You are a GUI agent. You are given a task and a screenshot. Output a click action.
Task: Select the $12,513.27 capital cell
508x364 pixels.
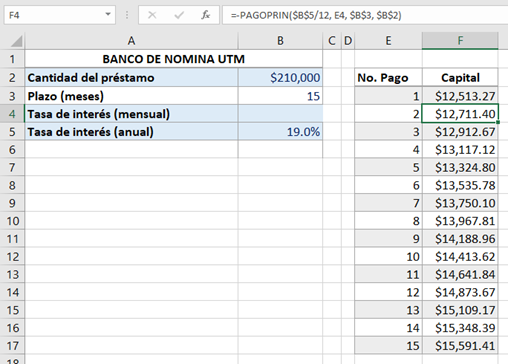[460, 96]
